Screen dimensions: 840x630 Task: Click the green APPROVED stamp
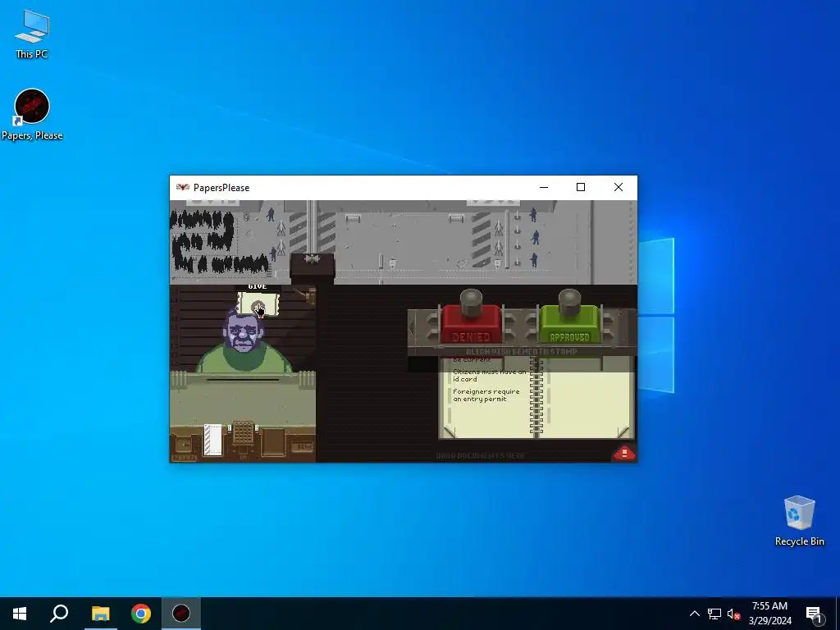coord(569,323)
